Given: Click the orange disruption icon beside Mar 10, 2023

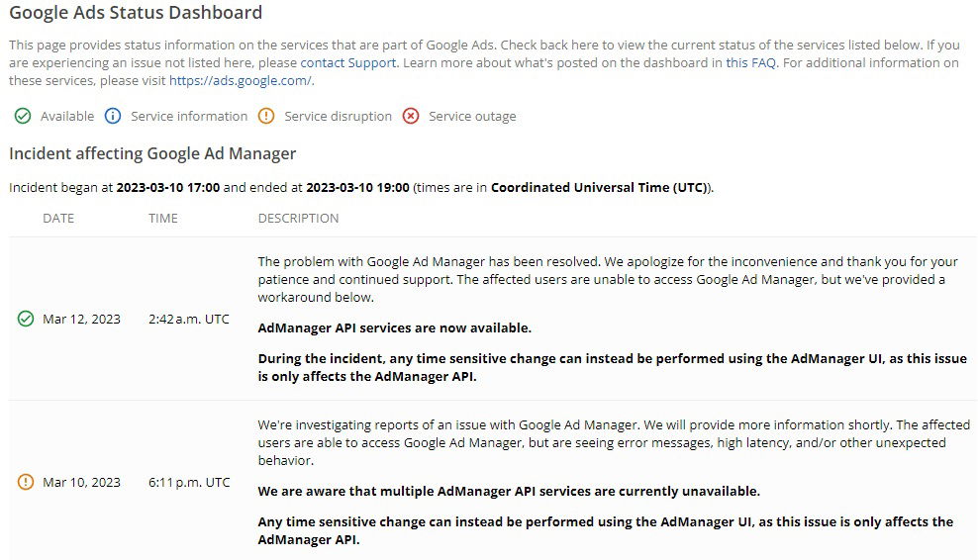Looking at the screenshot, I should [x=26, y=482].
